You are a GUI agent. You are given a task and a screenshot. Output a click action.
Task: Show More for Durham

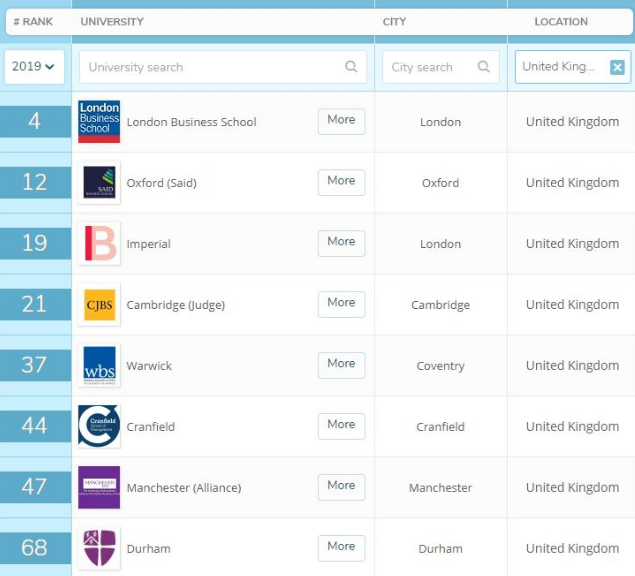341,547
